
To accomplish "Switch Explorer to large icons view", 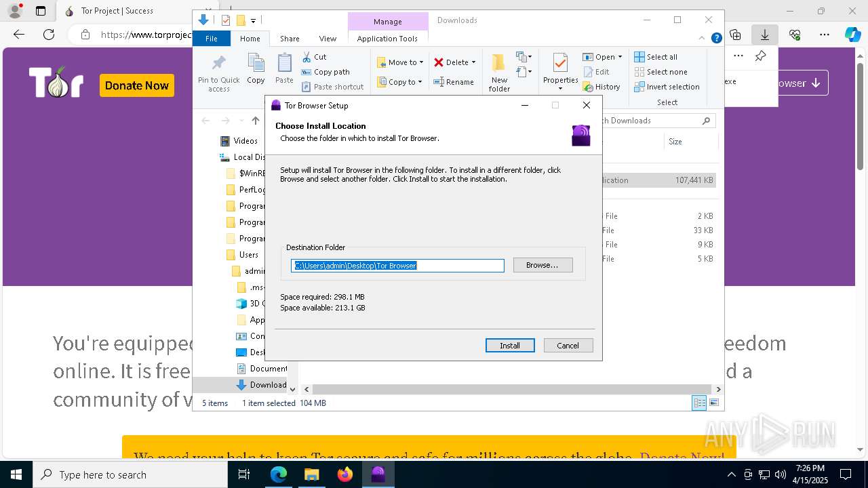I will click(x=713, y=403).
